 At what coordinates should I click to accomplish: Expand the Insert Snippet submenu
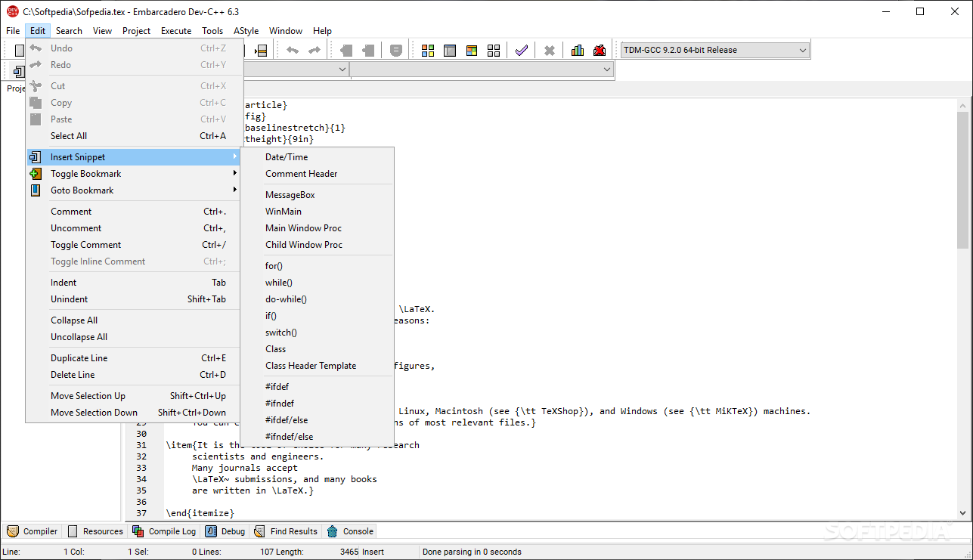click(133, 157)
